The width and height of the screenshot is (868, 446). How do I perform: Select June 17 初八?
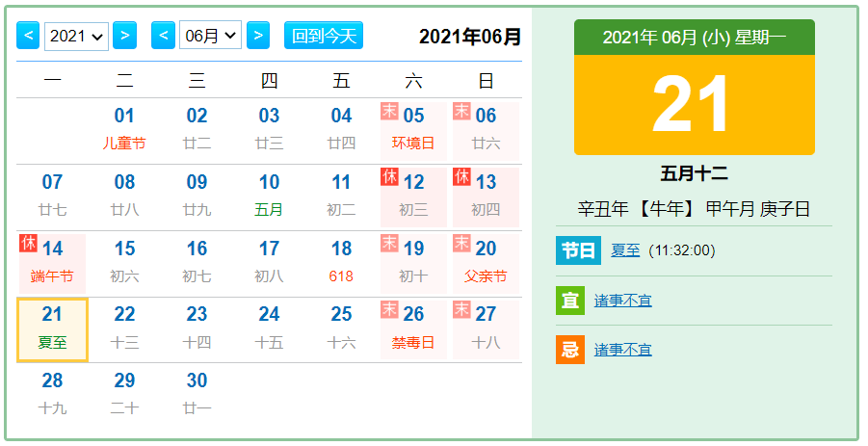269,264
